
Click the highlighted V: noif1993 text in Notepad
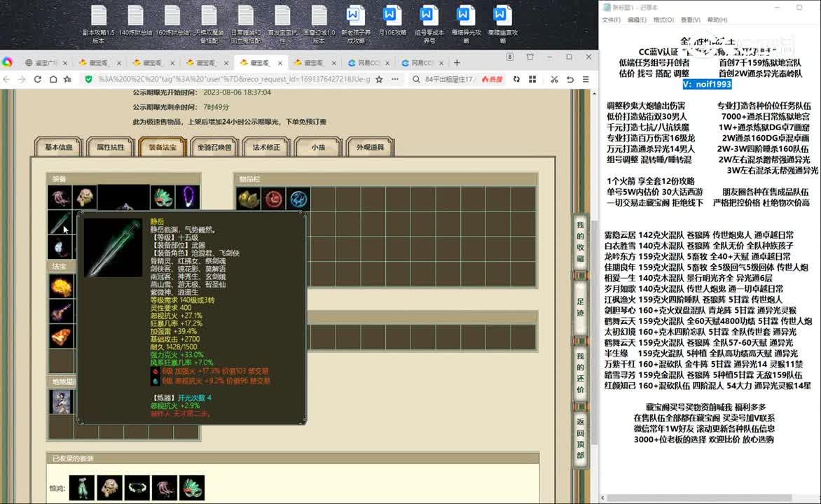click(707, 84)
